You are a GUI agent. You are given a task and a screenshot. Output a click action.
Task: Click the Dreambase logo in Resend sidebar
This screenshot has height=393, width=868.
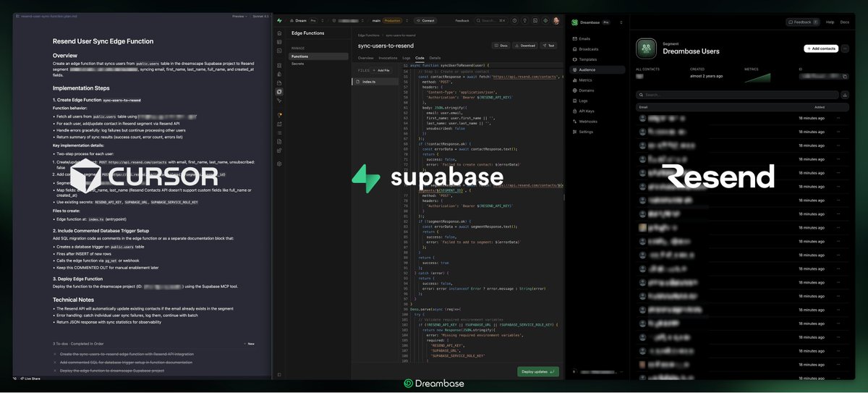574,22
